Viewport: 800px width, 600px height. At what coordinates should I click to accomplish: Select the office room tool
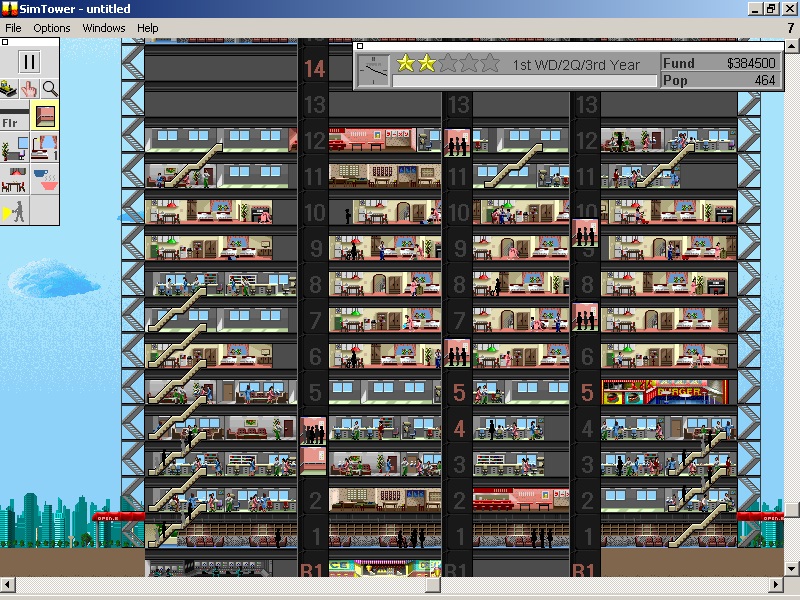tap(14, 148)
